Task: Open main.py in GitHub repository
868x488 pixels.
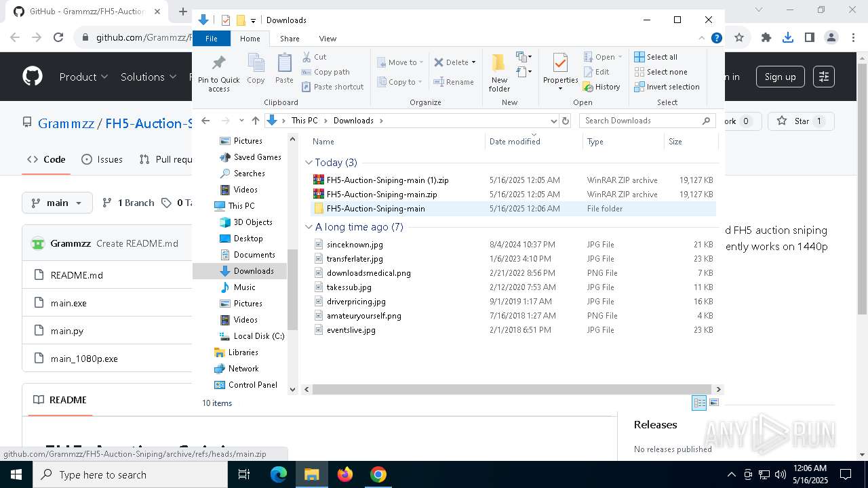Action: pos(67,331)
